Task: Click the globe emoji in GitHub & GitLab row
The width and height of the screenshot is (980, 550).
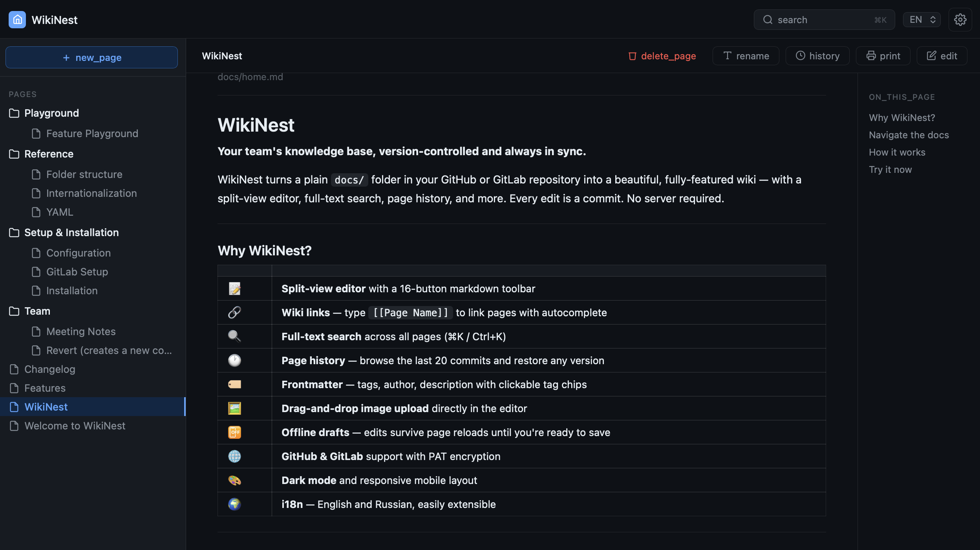Action: tap(234, 456)
